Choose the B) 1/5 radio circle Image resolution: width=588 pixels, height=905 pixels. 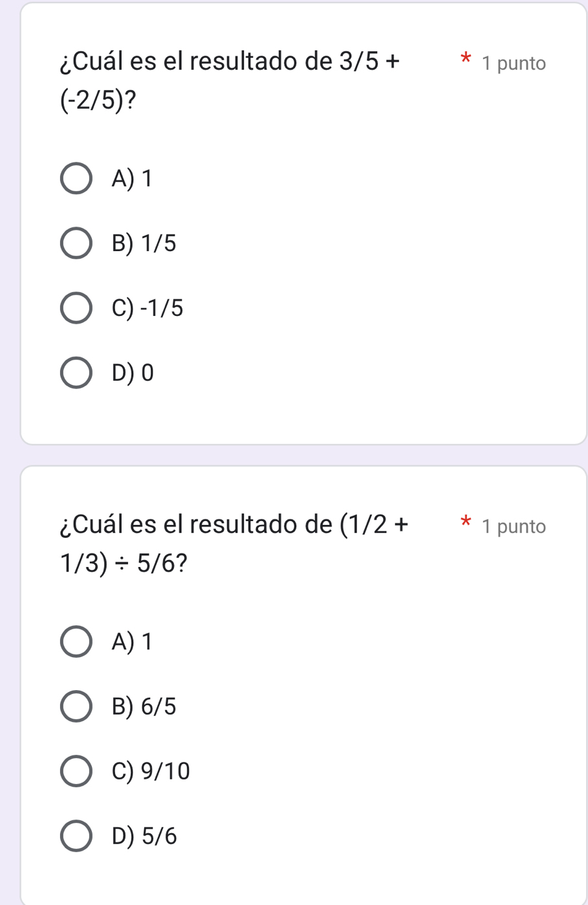coord(76,243)
